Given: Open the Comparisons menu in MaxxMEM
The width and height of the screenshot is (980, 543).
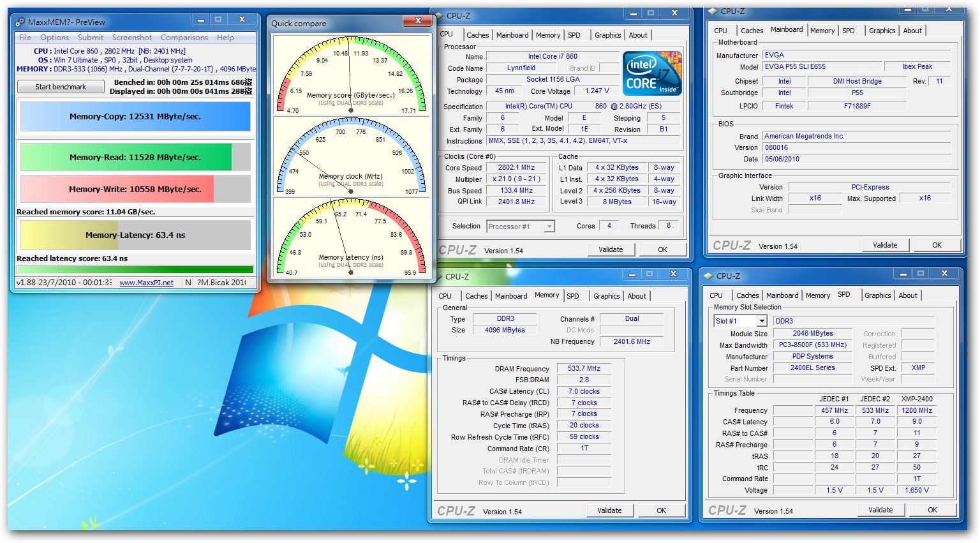Looking at the screenshot, I should tap(184, 38).
